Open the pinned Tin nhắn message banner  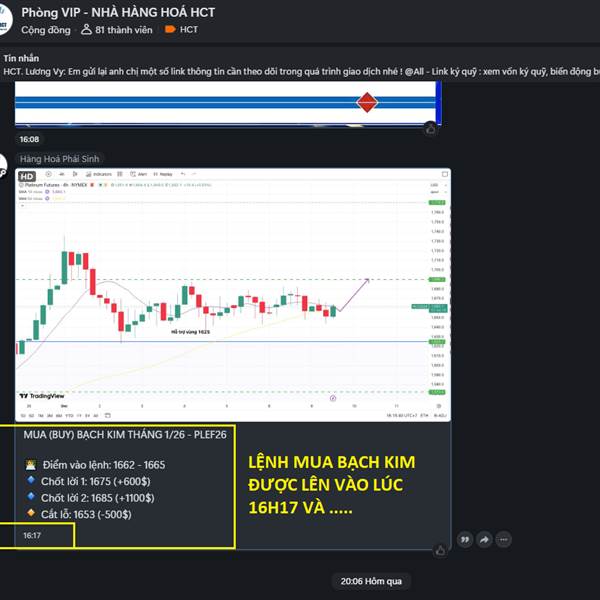click(x=300, y=65)
